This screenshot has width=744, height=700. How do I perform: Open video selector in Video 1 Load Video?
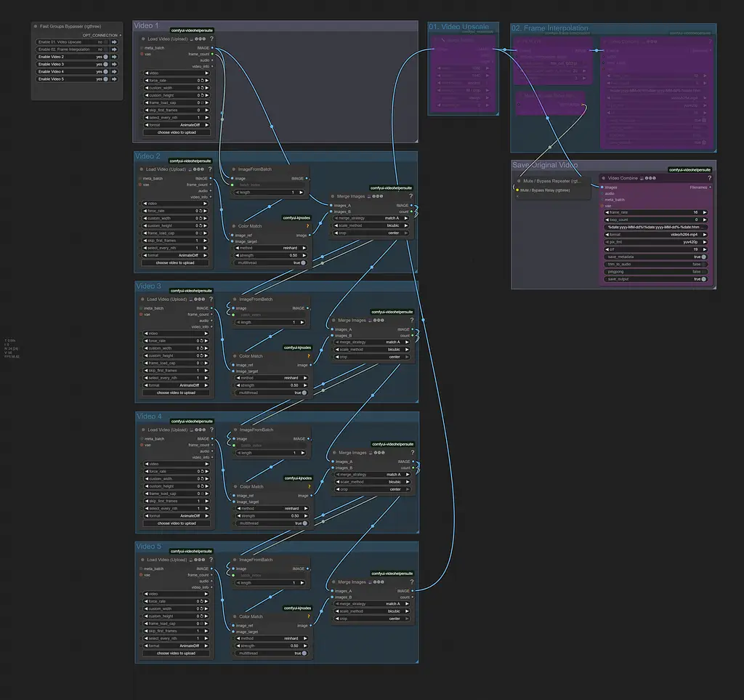[x=177, y=73]
